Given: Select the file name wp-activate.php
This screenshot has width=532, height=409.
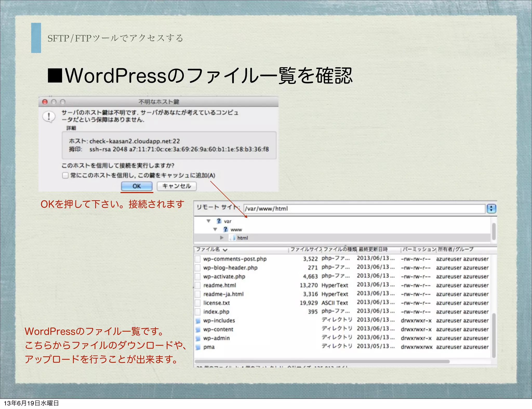Looking at the screenshot, I should [224, 277].
